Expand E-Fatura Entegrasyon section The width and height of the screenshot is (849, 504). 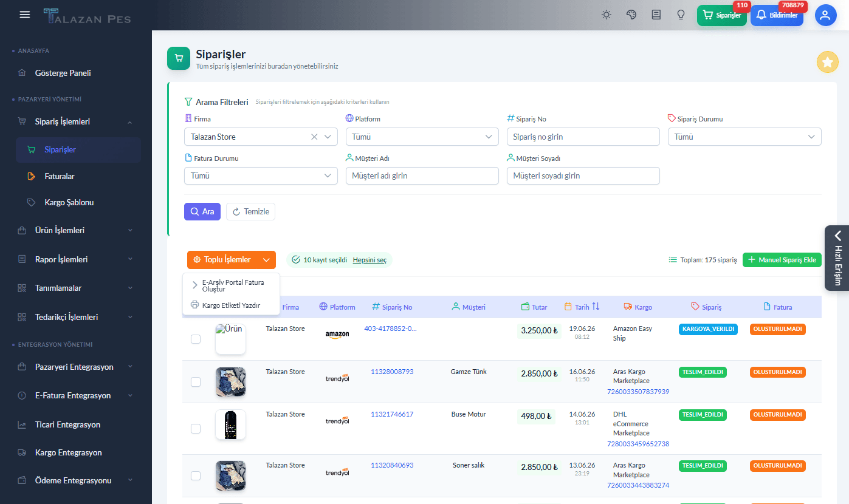pos(76,395)
